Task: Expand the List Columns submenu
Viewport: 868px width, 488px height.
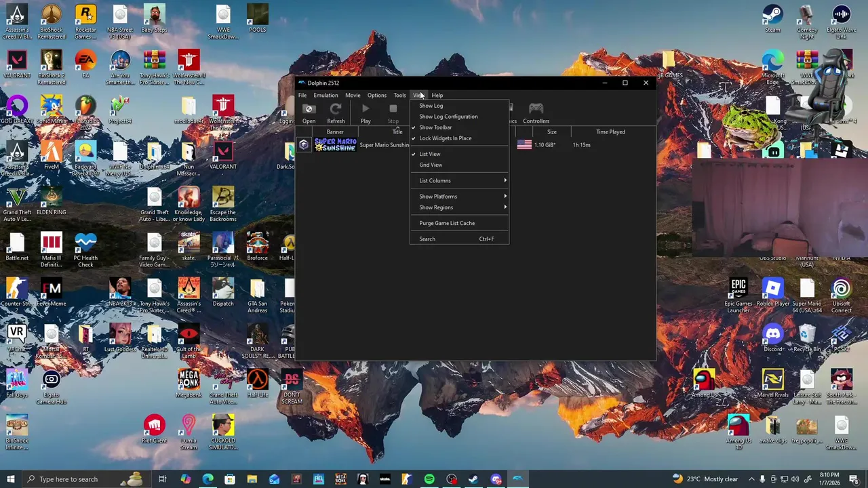Action: (x=459, y=181)
